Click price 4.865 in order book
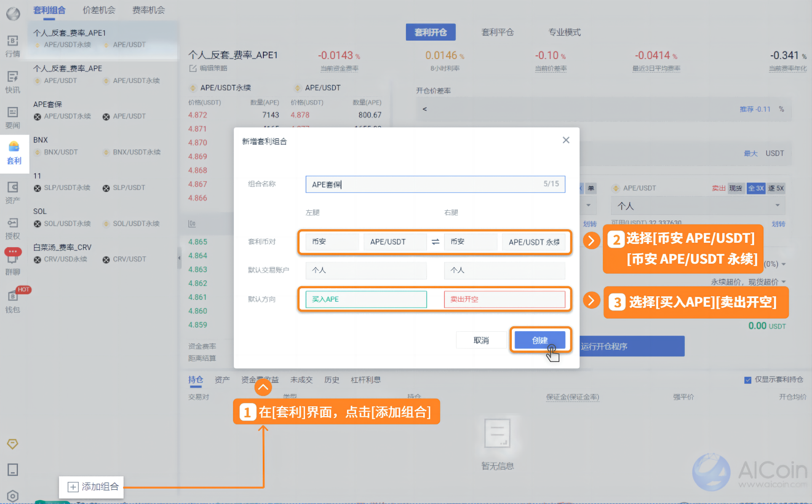Viewport: 812px width, 504px height. [x=197, y=242]
